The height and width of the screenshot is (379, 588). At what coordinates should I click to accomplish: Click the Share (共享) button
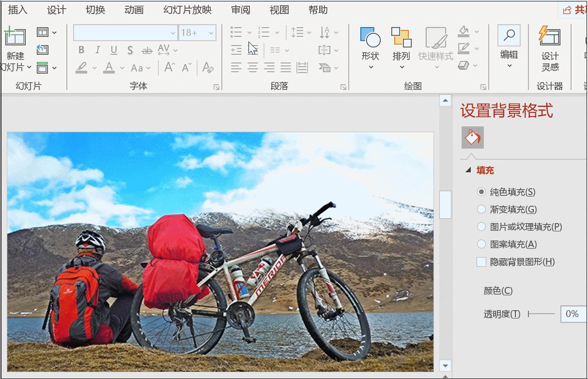click(x=574, y=10)
